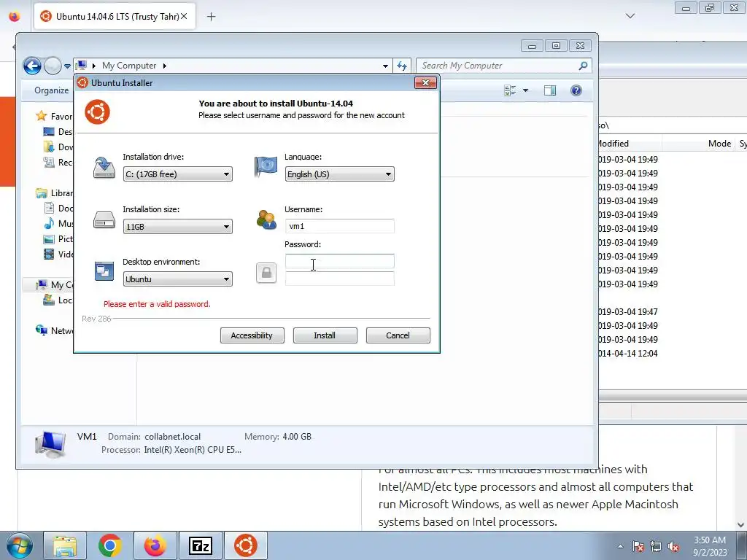Click the installation drive icon
Viewport: 747px width, 560px height.
104,168
